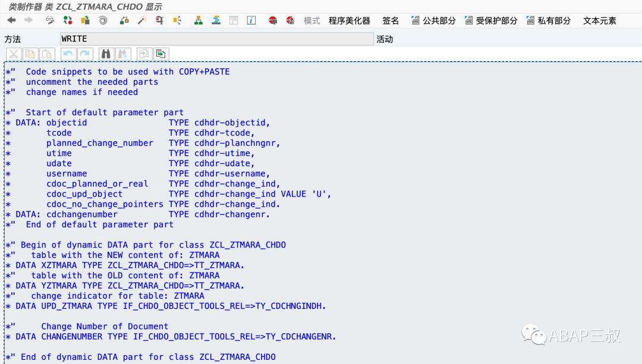This screenshot has height=364, width=642.
Task: Open the 公共部分 public section
Action: [433, 20]
